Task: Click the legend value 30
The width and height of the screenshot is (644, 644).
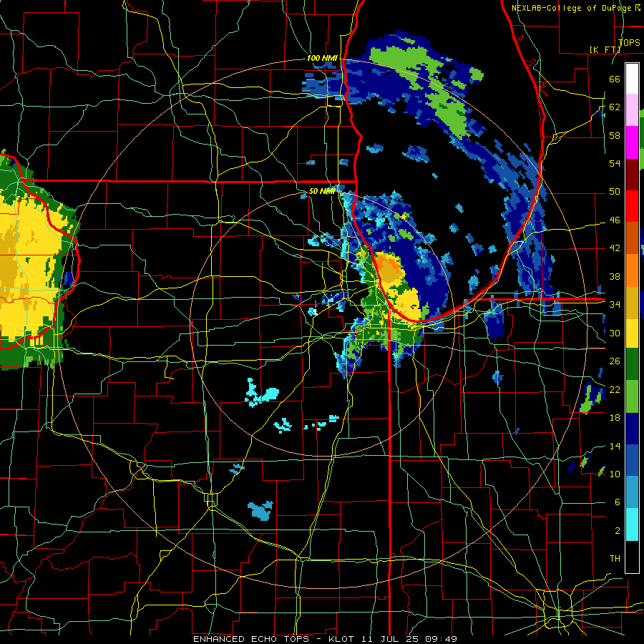Action: 615,333
